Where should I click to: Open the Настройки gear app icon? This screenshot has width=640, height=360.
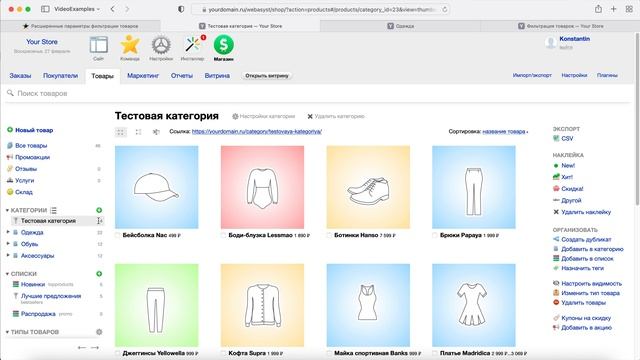[161, 45]
